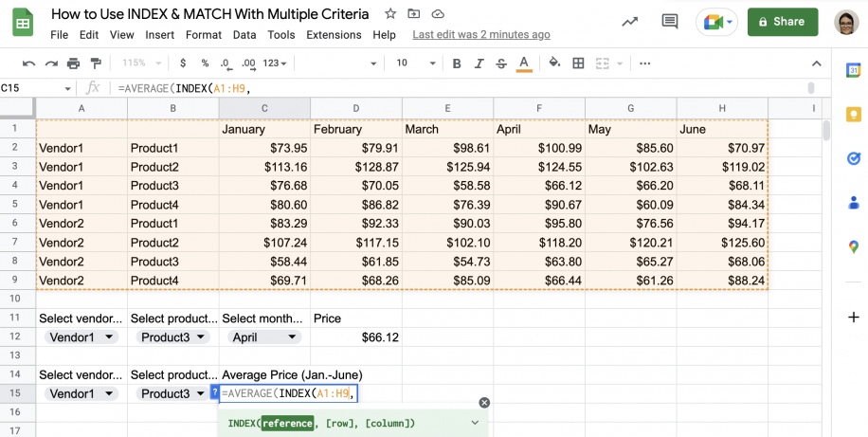Open the File menu
This screenshot has width=868, height=437.
tap(60, 35)
